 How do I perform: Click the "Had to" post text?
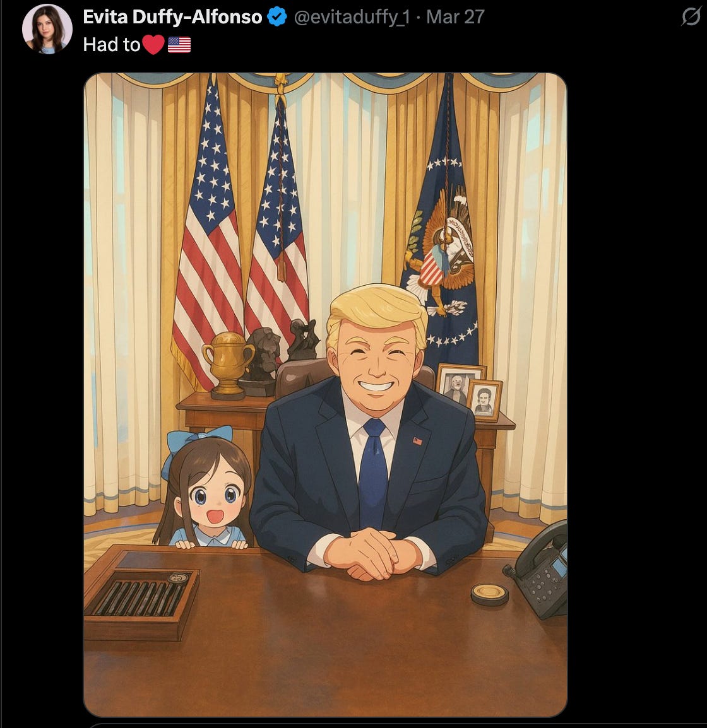pyautogui.click(x=112, y=45)
